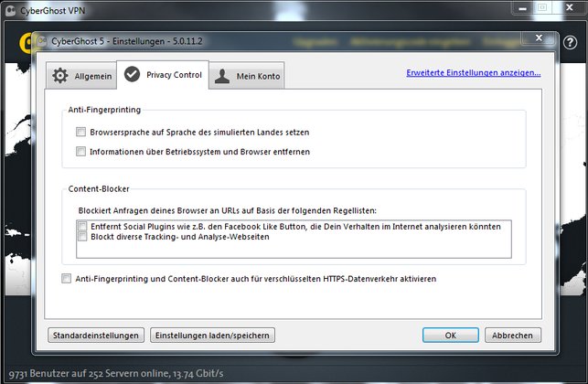
Task: Open the help question mark icon
Action: point(570,42)
